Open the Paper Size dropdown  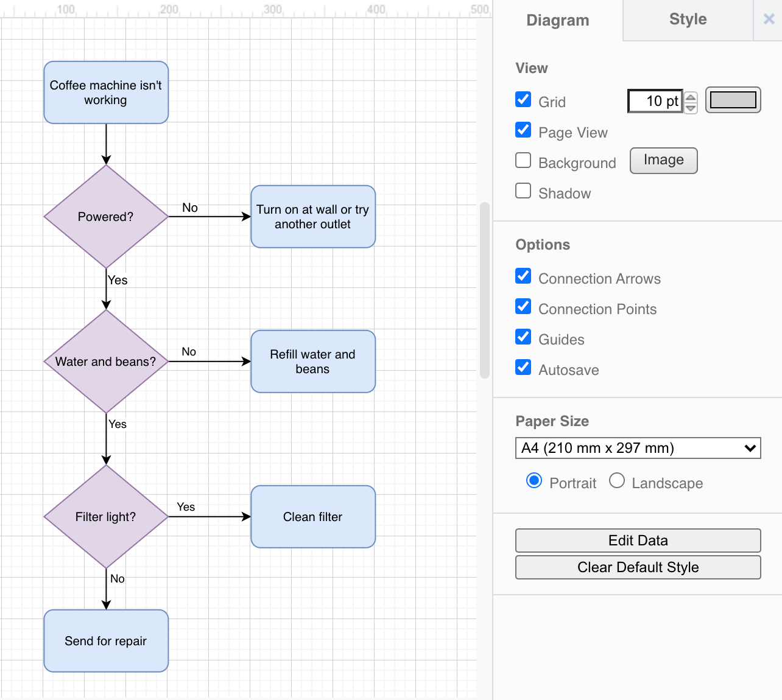coord(638,448)
